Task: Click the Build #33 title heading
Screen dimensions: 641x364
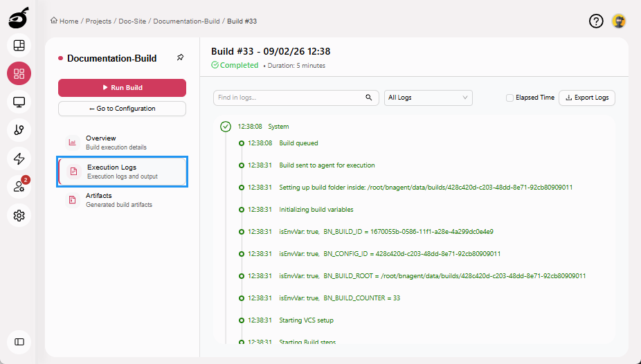Action: coord(271,51)
